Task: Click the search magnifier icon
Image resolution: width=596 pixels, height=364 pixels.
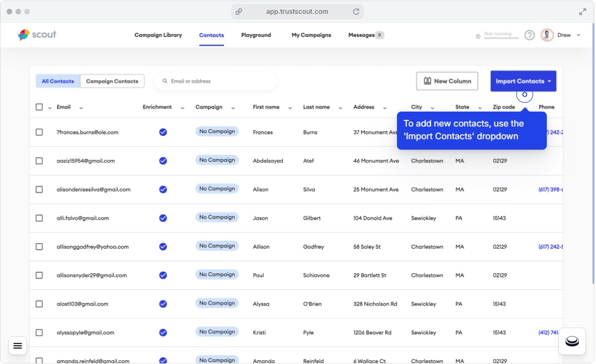Action: coord(165,81)
